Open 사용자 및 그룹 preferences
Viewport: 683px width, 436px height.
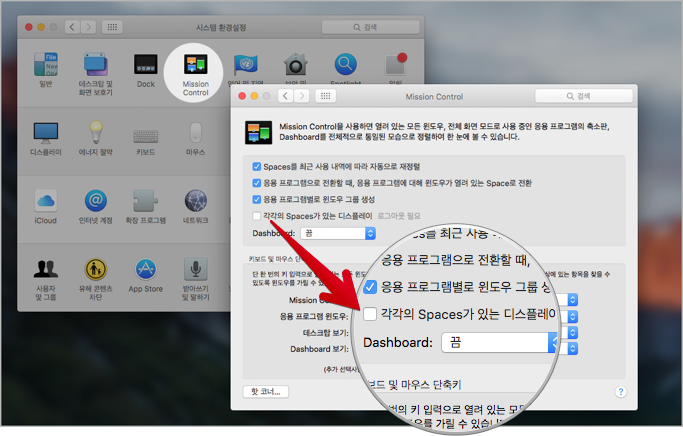[x=46, y=269]
